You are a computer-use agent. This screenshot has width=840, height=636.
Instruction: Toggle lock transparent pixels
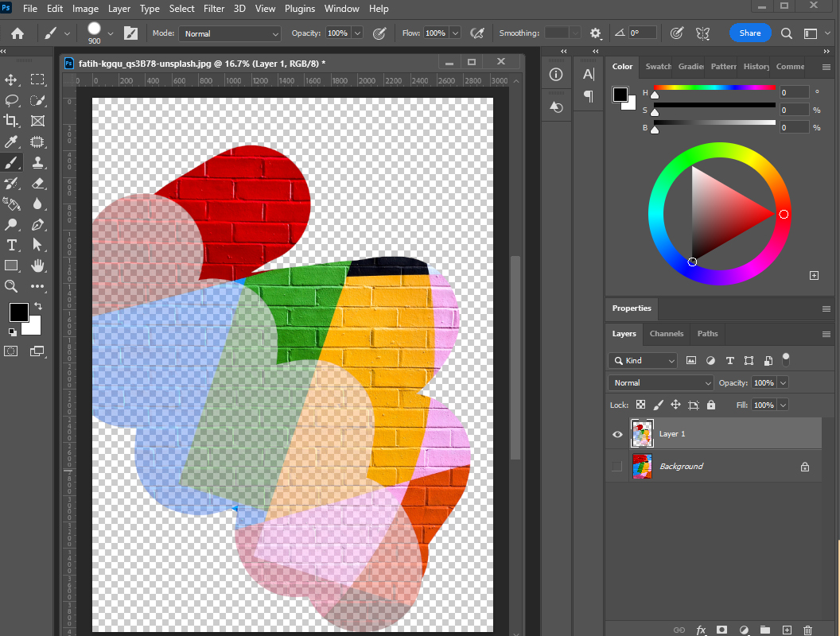pyautogui.click(x=640, y=405)
